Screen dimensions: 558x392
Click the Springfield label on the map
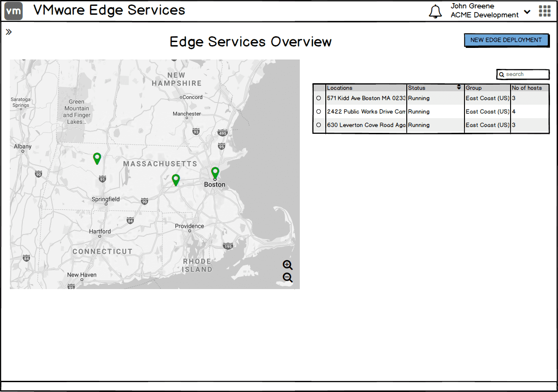click(x=106, y=199)
